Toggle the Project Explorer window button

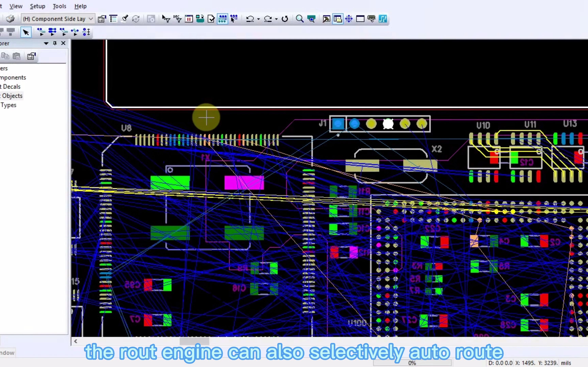(338, 19)
